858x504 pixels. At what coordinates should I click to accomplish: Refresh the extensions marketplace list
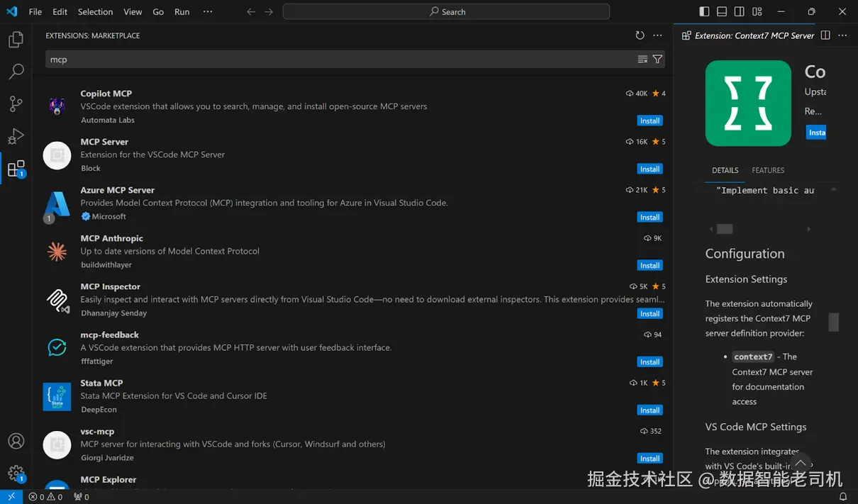pyautogui.click(x=640, y=35)
